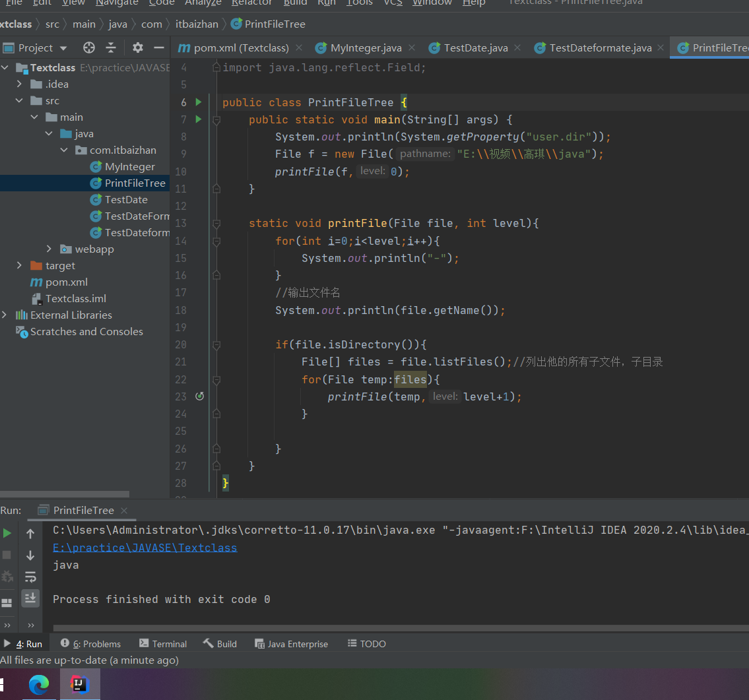
Task: Collapse the java source folder
Action: (49, 134)
